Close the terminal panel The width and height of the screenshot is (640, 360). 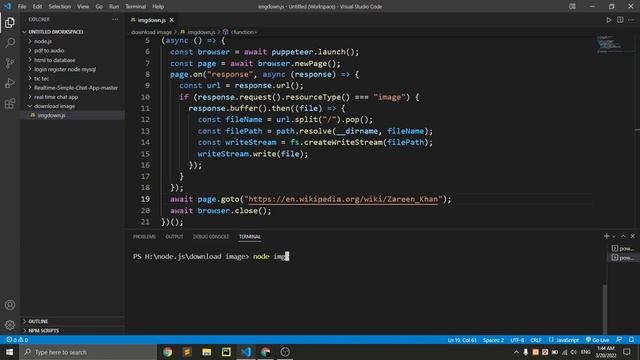(633, 236)
